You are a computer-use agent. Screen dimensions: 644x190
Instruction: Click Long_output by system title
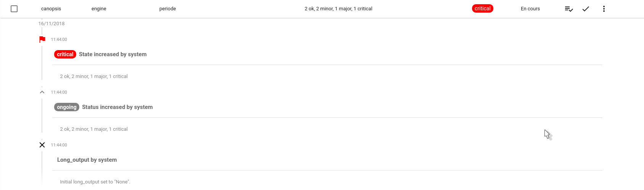coord(87,160)
